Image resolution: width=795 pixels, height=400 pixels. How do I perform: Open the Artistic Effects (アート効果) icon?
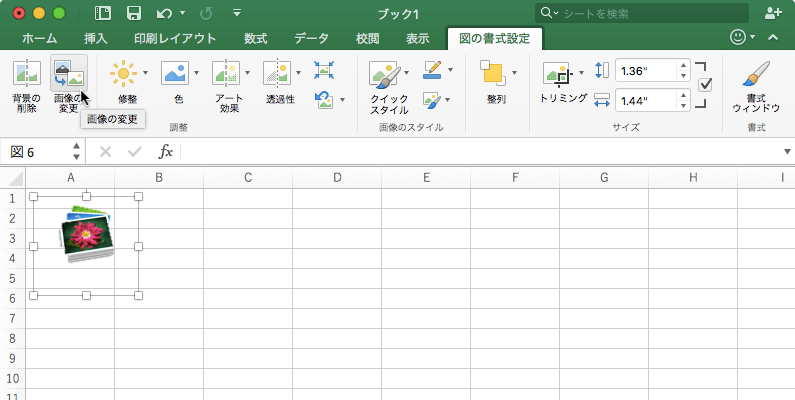coord(226,74)
